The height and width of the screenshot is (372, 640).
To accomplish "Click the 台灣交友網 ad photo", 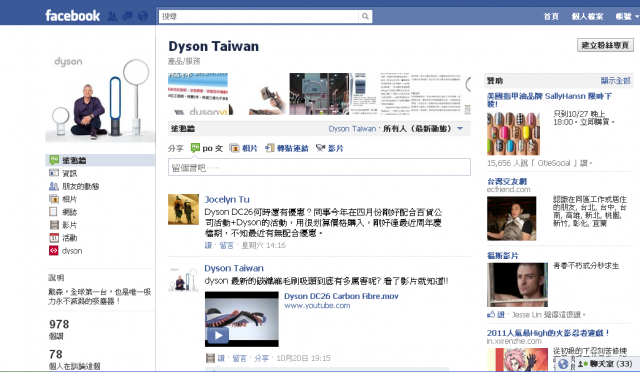I will tap(511, 218).
